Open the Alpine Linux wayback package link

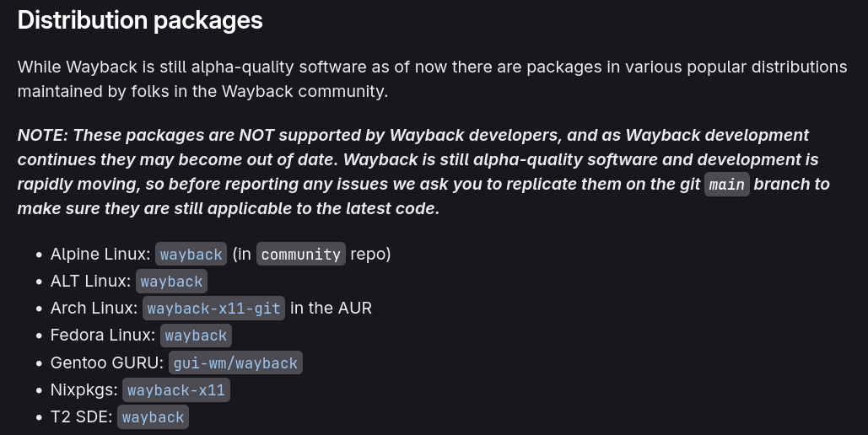(x=191, y=255)
